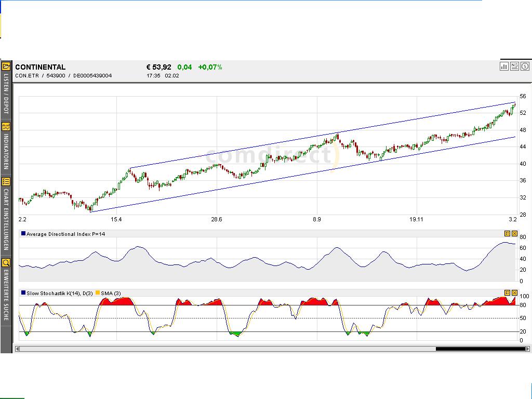Click the Indikatoren chart icon in sidebar
Screen dimensions: 532x399
click(x=6, y=127)
